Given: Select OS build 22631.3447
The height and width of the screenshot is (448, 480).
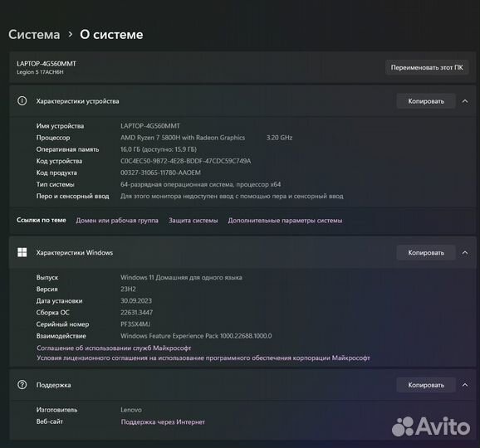Looking at the screenshot, I should click(x=136, y=312).
